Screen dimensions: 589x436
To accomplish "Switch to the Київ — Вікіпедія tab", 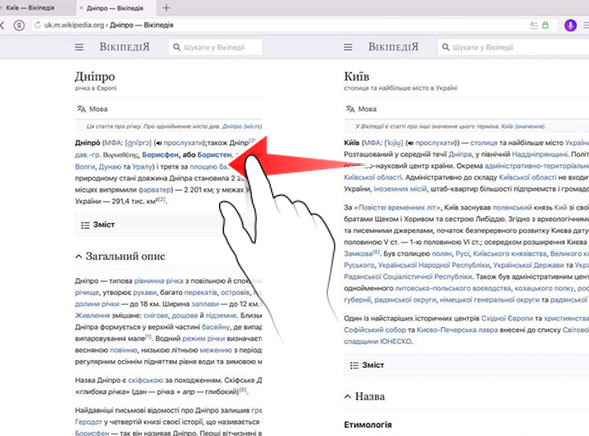I will [30, 8].
